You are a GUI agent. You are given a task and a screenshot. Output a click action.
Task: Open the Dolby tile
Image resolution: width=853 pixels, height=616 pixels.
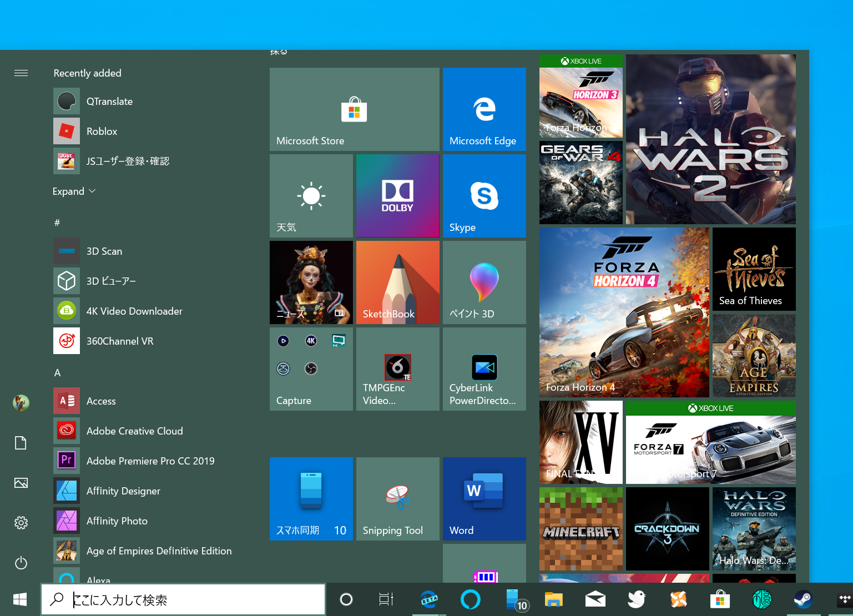pyautogui.click(x=398, y=196)
